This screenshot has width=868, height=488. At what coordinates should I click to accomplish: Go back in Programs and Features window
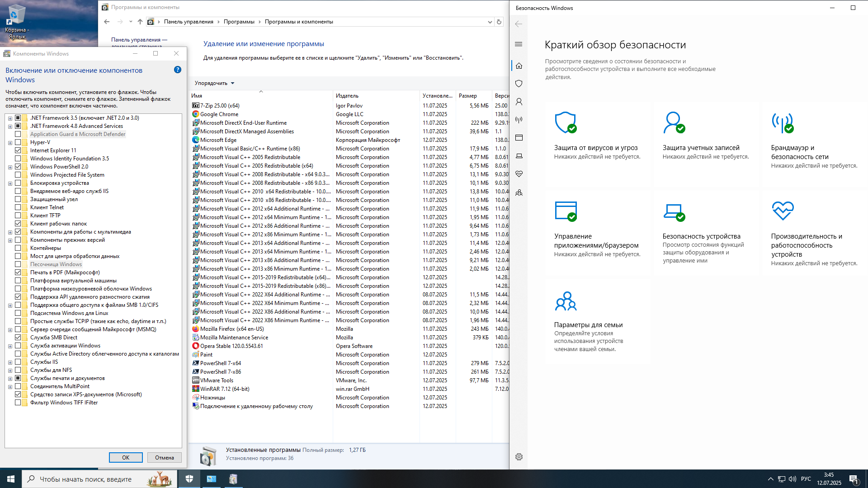pos(107,22)
